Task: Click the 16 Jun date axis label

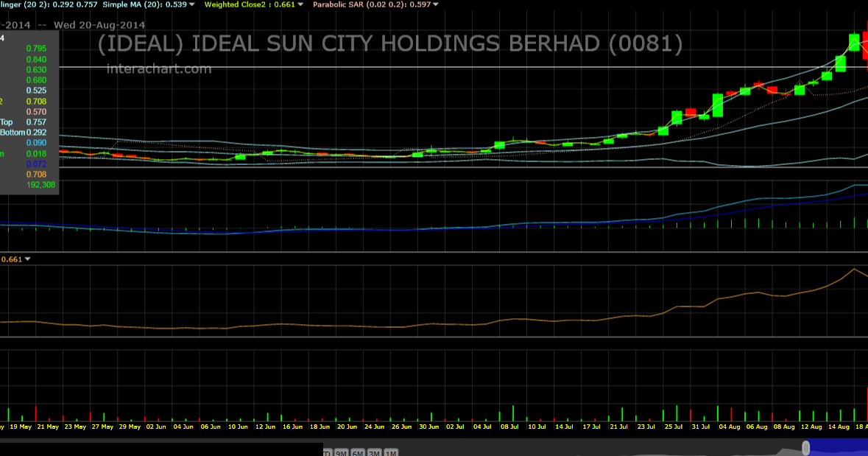Action: (x=292, y=427)
